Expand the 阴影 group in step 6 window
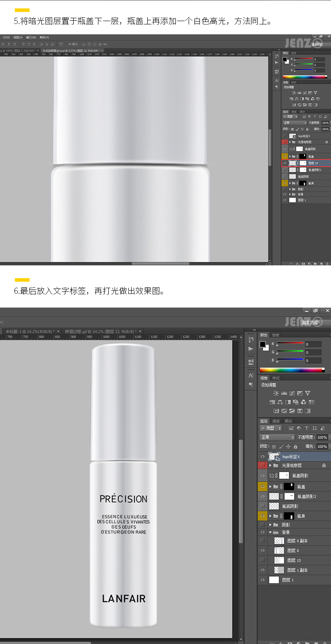The image size is (331, 644). click(x=271, y=525)
